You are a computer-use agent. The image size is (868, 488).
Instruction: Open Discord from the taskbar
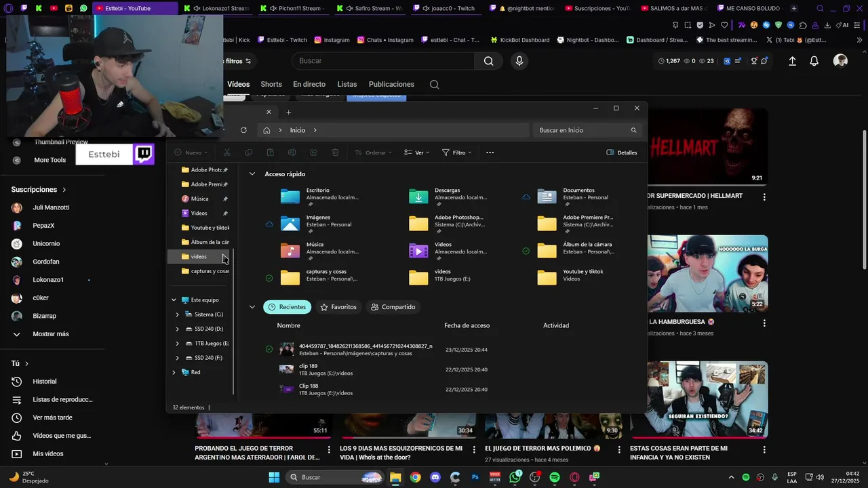pos(435,477)
